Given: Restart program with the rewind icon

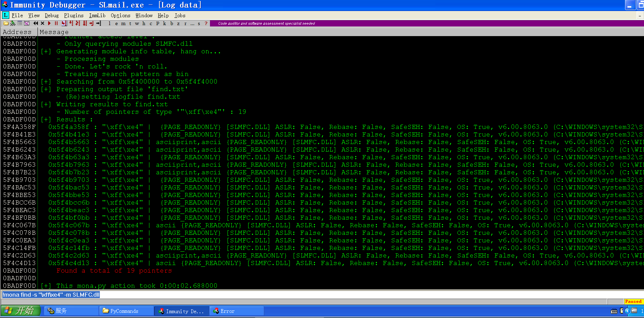Looking at the screenshot, I should pyautogui.click(x=36, y=23).
